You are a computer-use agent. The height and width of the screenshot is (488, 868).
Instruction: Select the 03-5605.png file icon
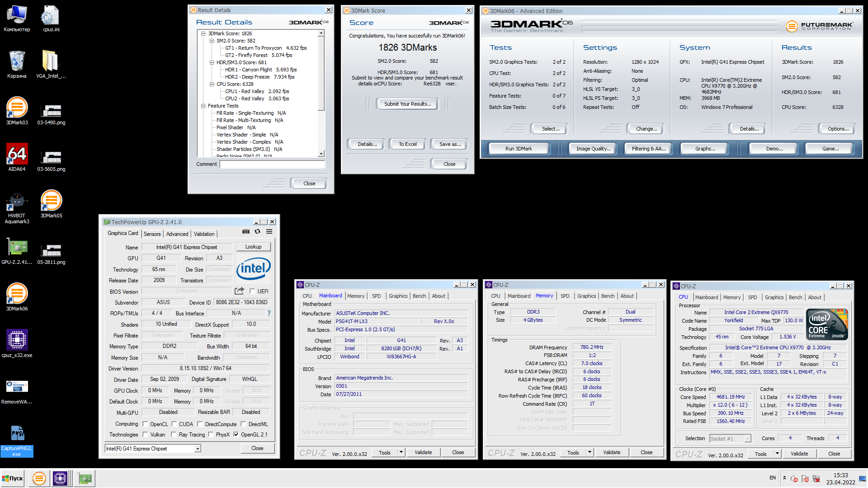coord(51,160)
